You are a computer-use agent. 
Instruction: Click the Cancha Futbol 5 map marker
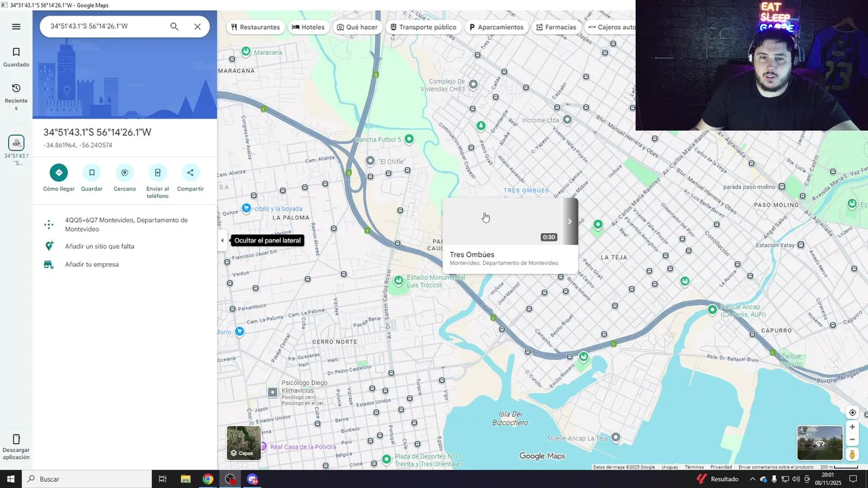409,139
